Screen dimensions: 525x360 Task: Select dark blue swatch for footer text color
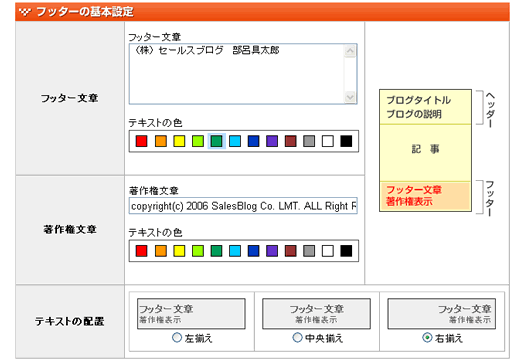(x=253, y=141)
